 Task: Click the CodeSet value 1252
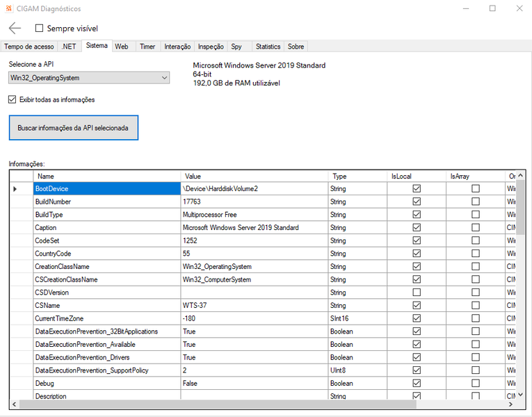(255, 240)
